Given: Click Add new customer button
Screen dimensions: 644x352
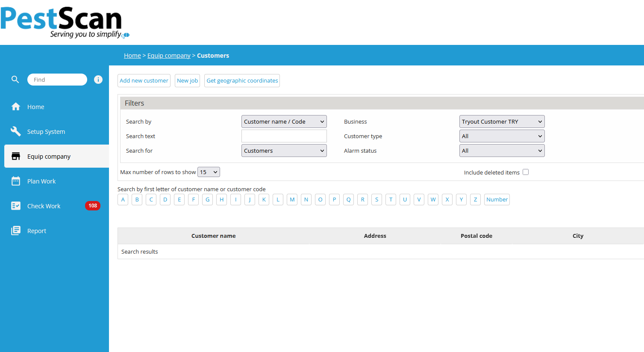Looking at the screenshot, I should tap(144, 80).
